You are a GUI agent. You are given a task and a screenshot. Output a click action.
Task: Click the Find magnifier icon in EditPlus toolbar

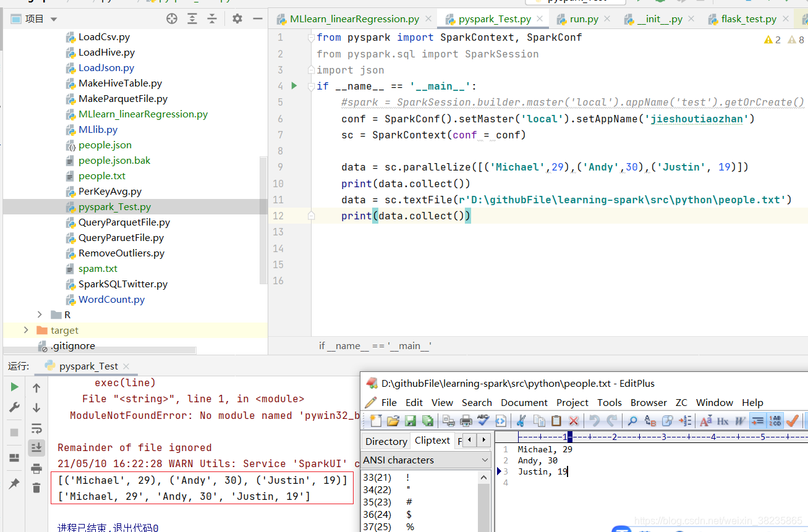(632, 421)
